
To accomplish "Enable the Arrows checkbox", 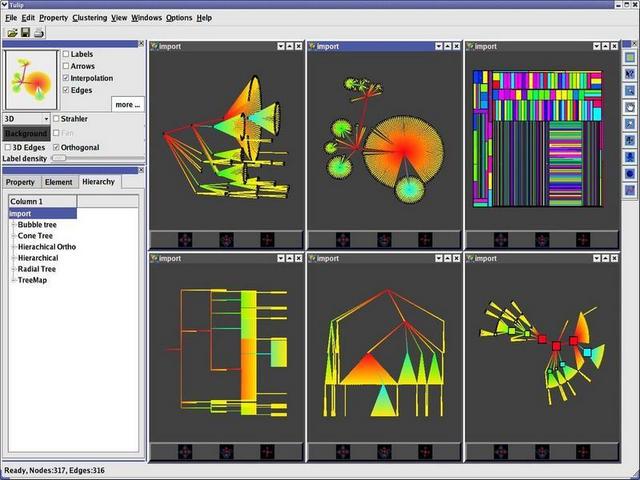I will (x=66, y=66).
